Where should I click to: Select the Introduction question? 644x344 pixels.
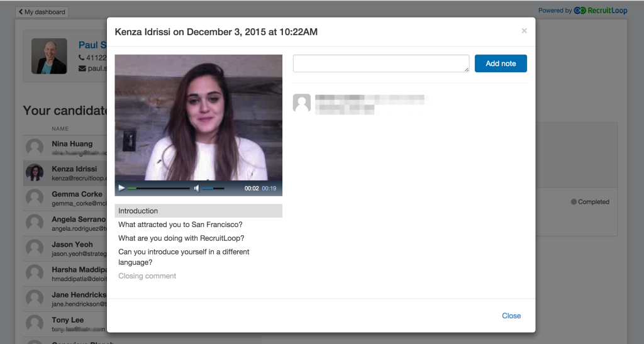[198, 211]
